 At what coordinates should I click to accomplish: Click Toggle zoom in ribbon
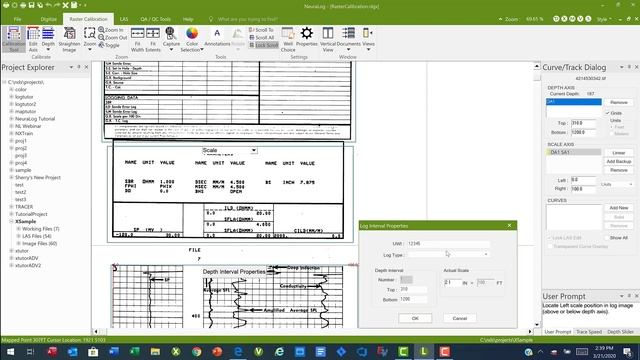point(109,45)
